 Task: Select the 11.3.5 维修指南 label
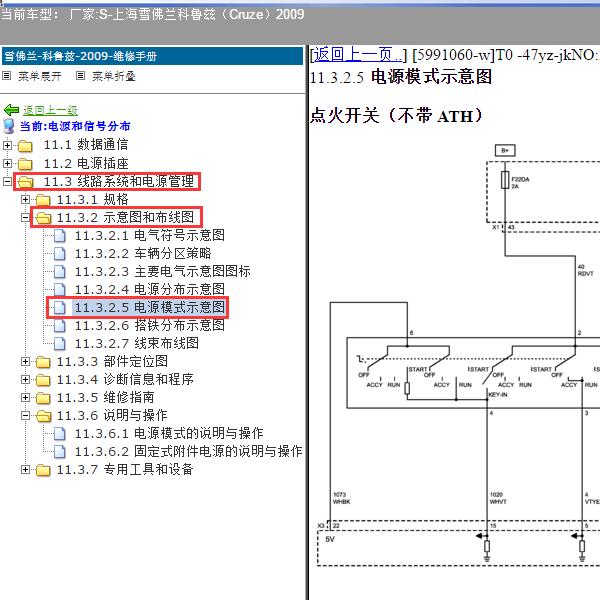click(106, 398)
